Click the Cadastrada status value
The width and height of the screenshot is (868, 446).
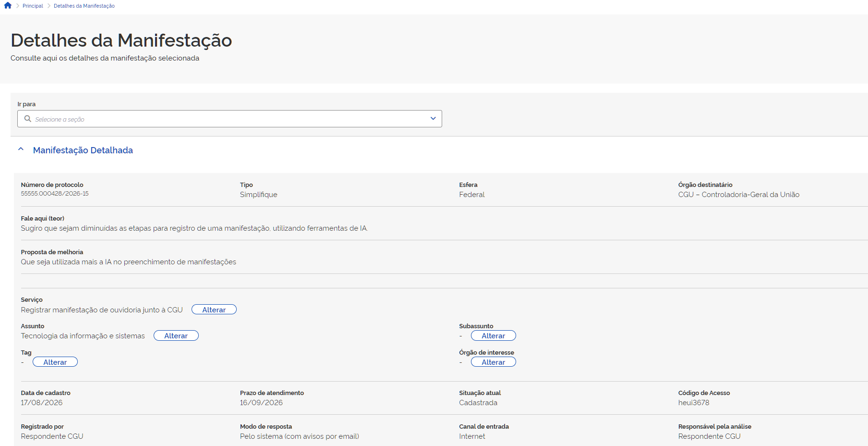(478, 403)
